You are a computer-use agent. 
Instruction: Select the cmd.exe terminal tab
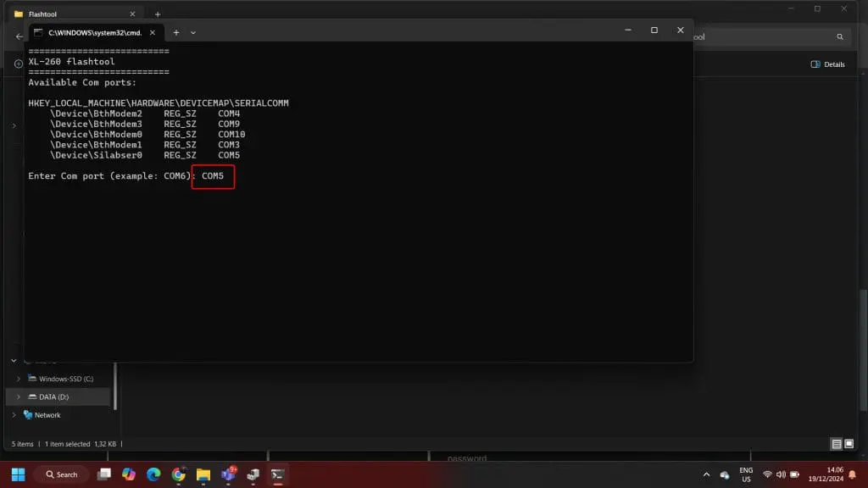[x=93, y=32]
